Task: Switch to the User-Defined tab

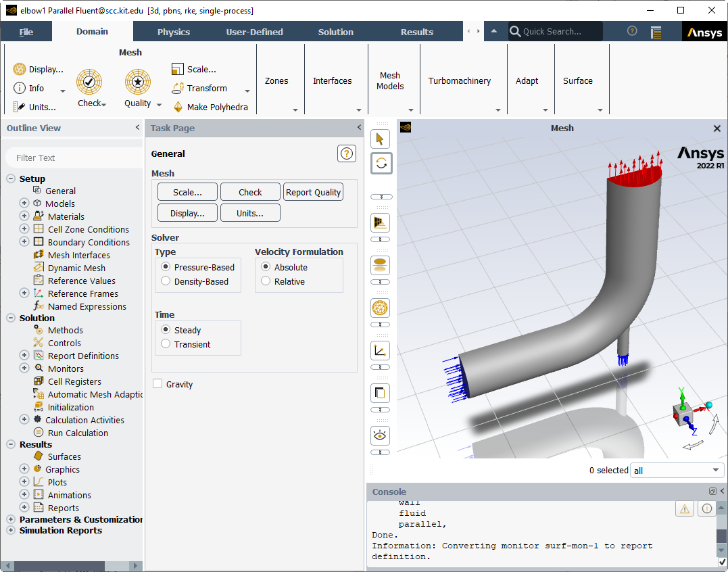Action: 254,32
